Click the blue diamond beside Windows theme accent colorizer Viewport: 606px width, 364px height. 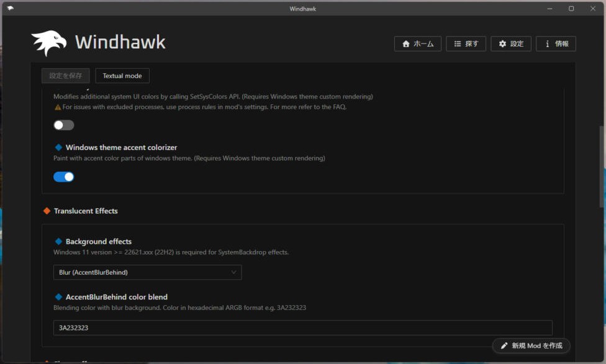[59, 148]
